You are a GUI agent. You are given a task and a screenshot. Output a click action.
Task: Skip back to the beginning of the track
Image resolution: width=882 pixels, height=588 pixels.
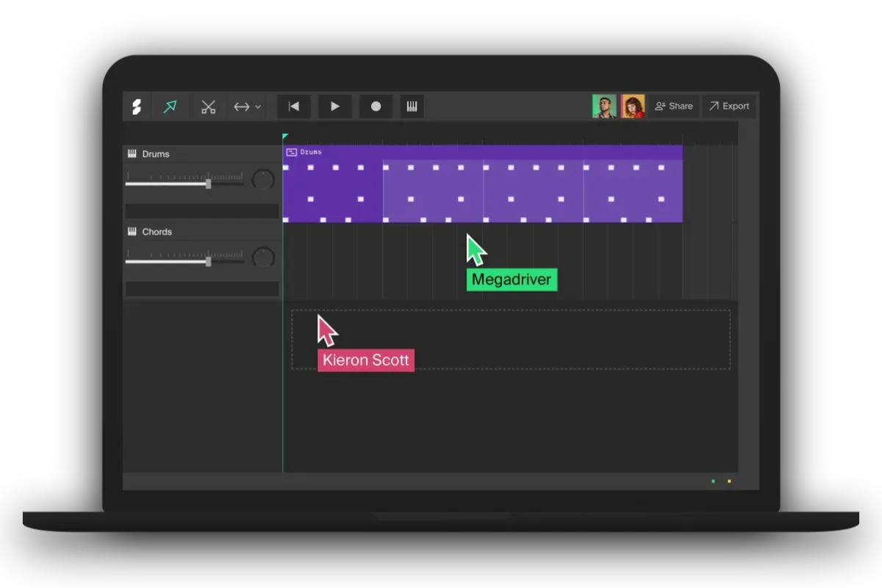[x=293, y=106]
